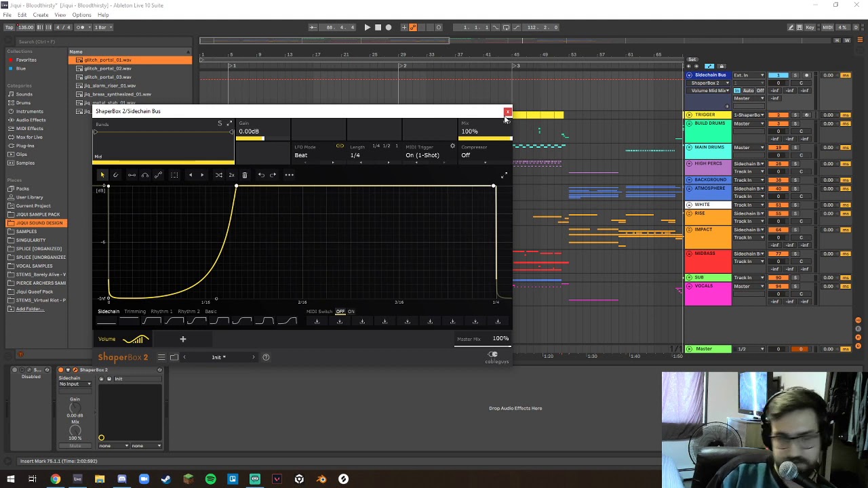This screenshot has width=868, height=488.
Task: Set Sidechain Bus monitor to Auto
Action: [x=749, y=90]
